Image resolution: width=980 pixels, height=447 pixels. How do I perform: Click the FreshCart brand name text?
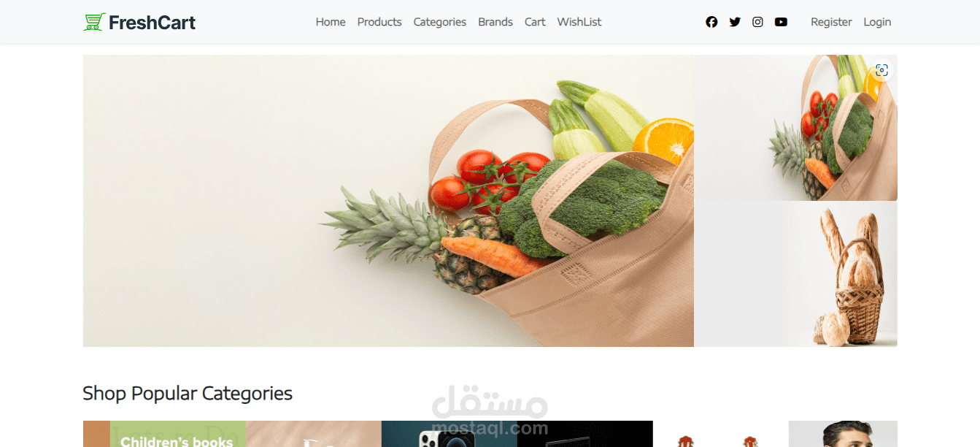click(x=152, y=23)
